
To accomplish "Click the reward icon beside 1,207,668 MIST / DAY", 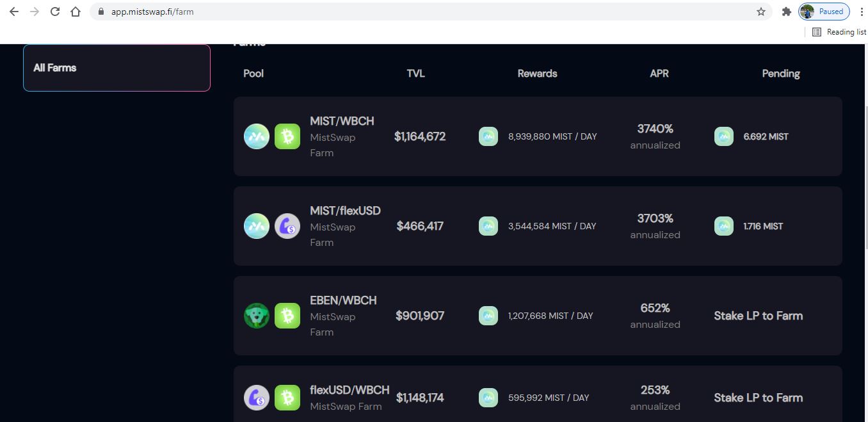I will pyautogui.click(x=488, y=316).
